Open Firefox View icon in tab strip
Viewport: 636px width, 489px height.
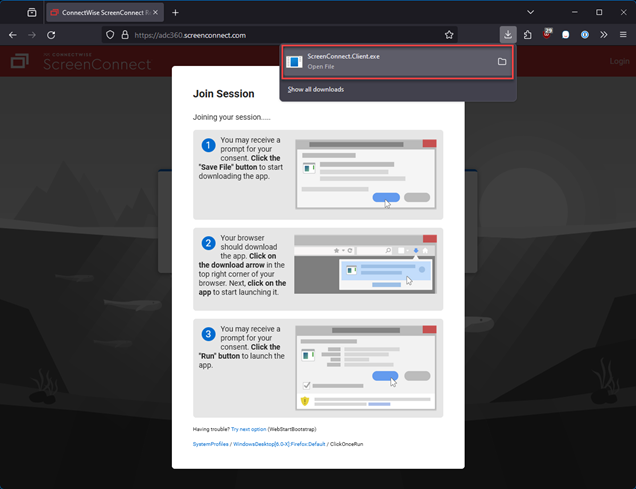[32, 13]
